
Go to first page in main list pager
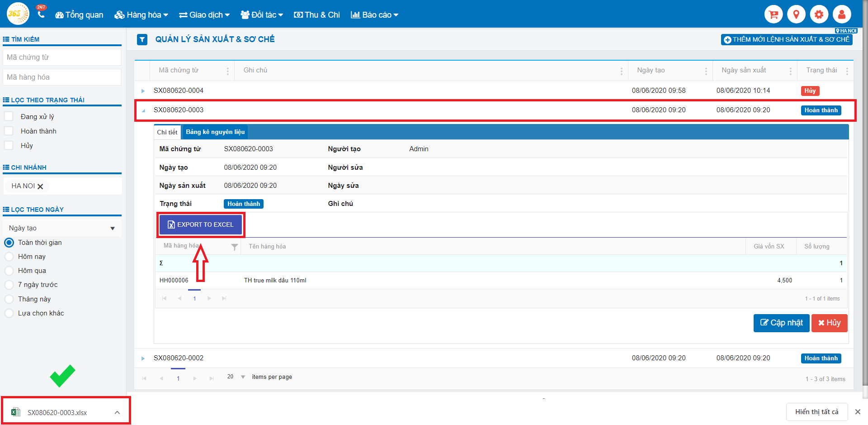click(144, 378)
